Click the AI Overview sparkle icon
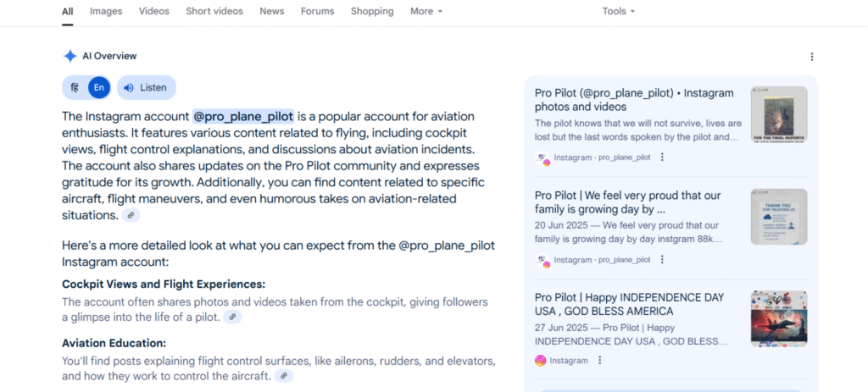Viewport: 868px width, 392px height. point(70,56)
